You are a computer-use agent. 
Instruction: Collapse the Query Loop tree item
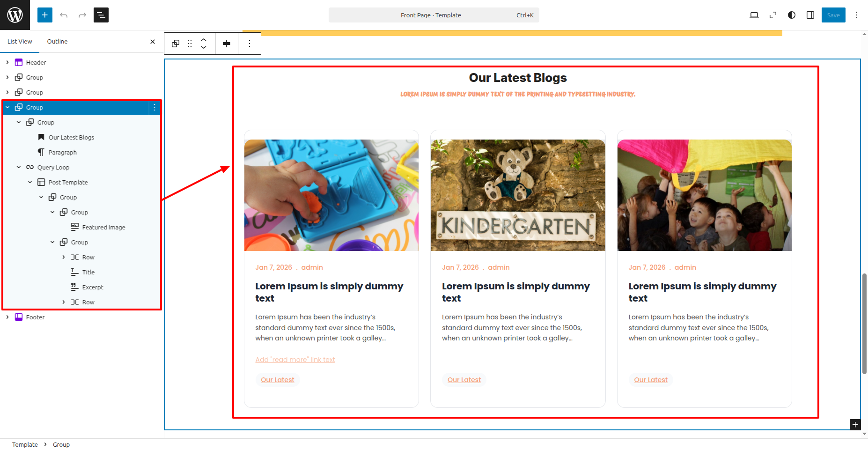click(19, 167)
